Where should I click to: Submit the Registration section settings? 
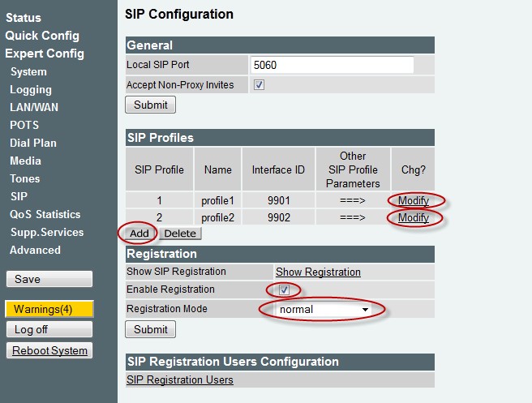pos(151,329)
